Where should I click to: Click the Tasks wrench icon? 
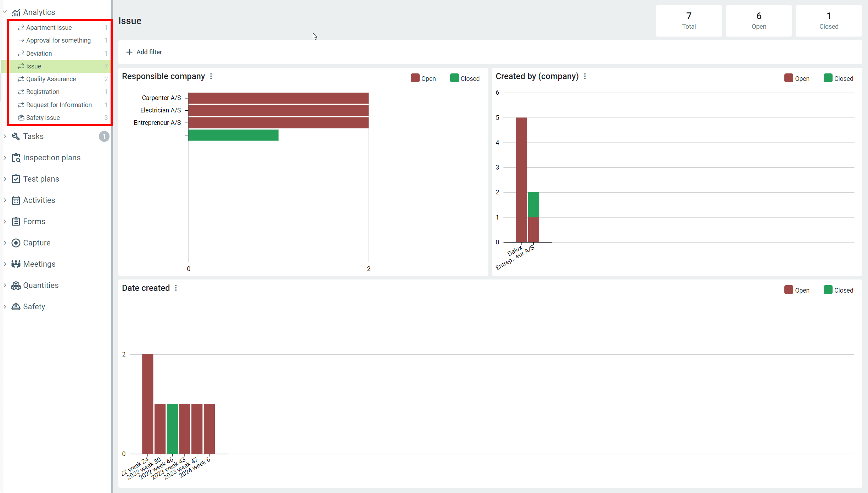pos(16,136)
